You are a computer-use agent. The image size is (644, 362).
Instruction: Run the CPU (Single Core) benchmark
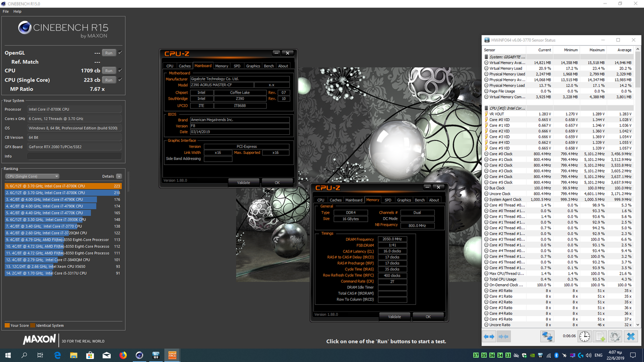[108, 80]
